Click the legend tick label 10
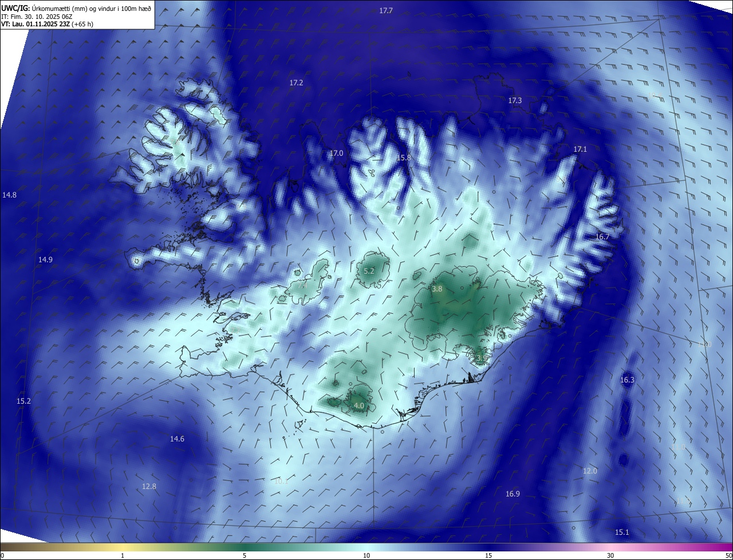Image resolution: width=733 pixels, height=560 pixels. (366, 555)
